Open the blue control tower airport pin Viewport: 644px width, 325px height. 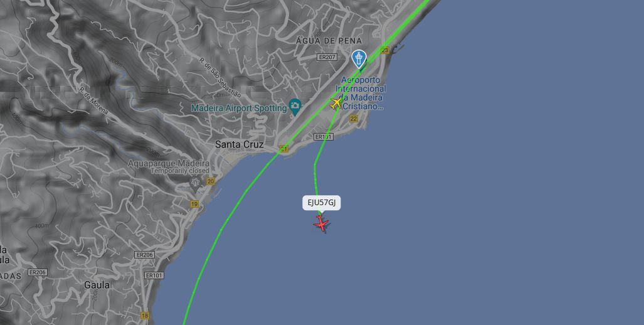point(359,59)
